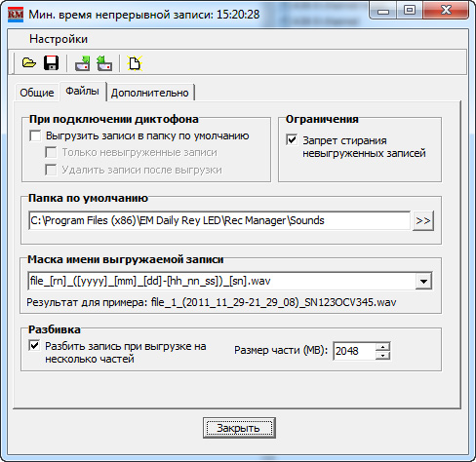
Task: Expand the file name mask dropdown
Action: (x=423, y=281)
